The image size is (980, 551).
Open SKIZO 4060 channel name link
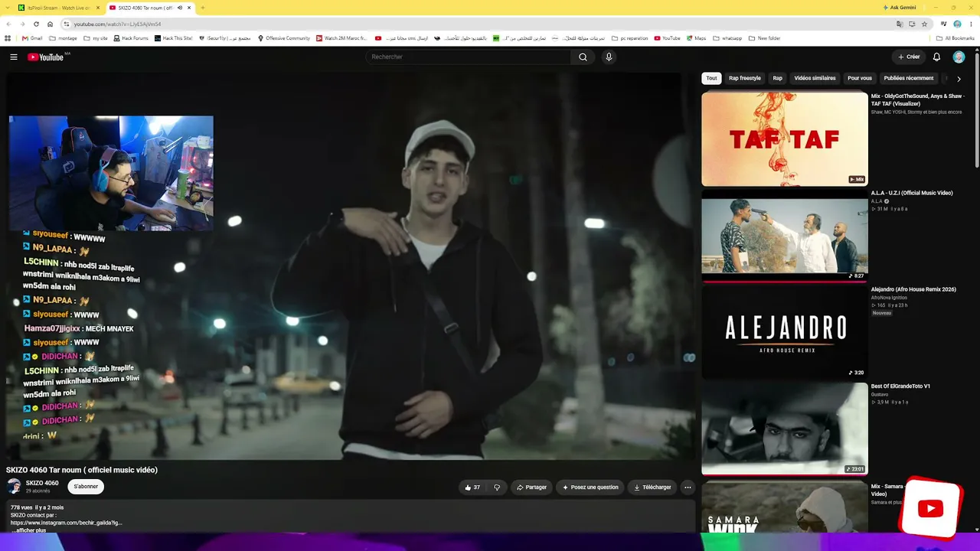[42, 483]
